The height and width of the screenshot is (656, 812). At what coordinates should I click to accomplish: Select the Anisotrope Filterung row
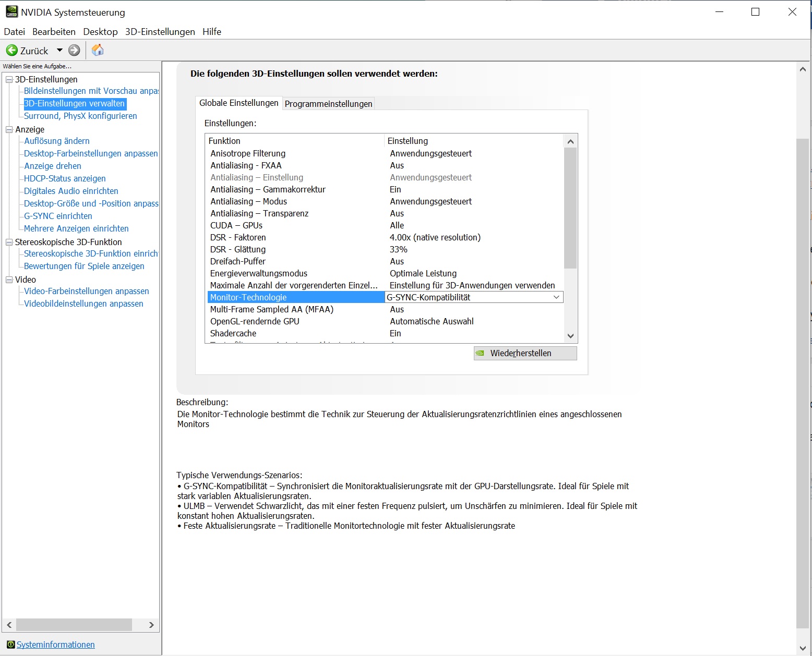click(385, 153)
